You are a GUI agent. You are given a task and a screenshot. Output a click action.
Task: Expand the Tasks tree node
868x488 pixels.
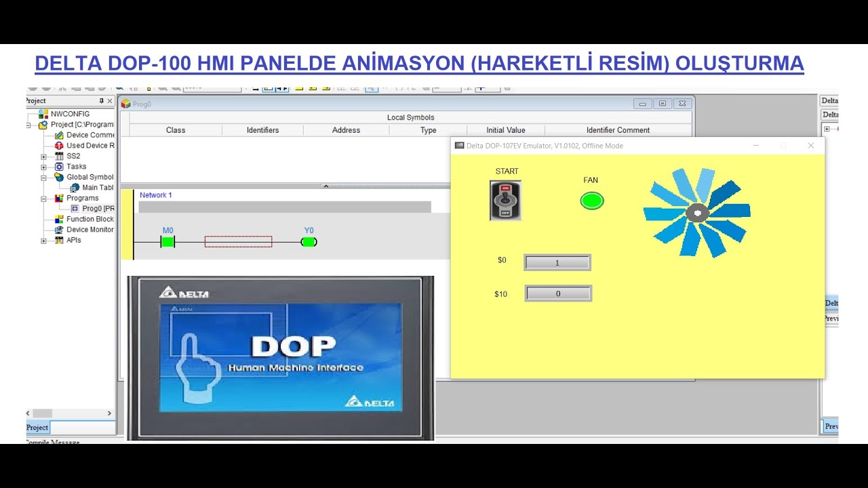[x=43, y=167]
